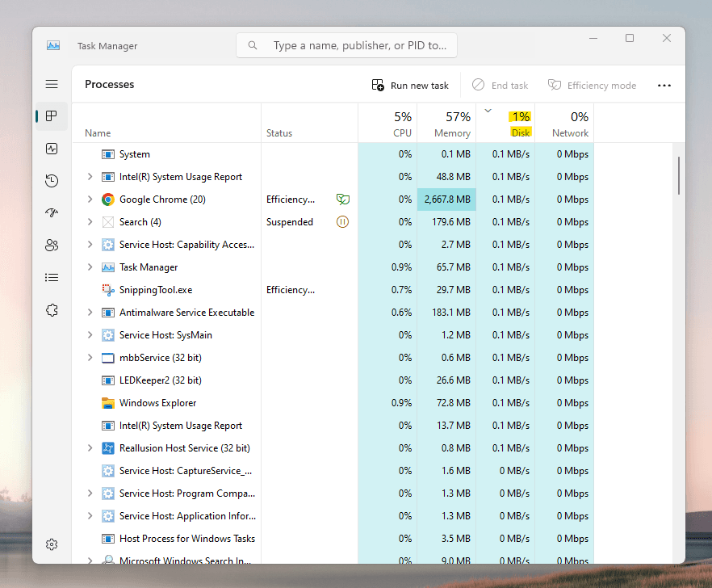Open the Performance page in sidebar
712x588 pixels.
[x=52, y=149]
